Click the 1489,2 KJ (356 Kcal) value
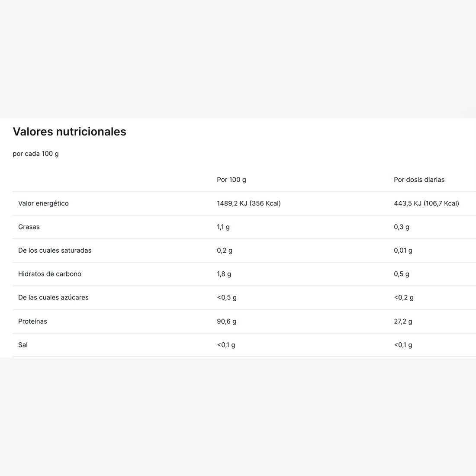The height and width of the screenshot is (476, 476). (249, 203)
